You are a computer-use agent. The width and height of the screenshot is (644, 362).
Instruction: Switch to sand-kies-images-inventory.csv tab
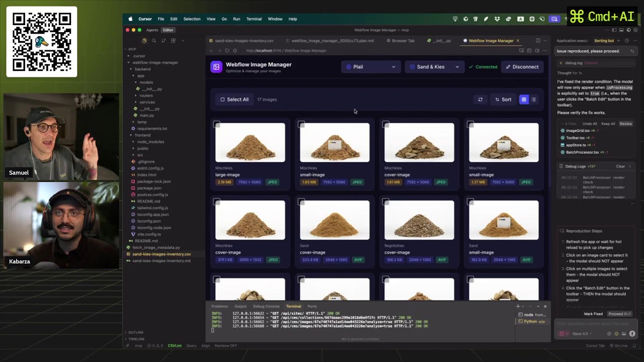[x=244, y=41]
